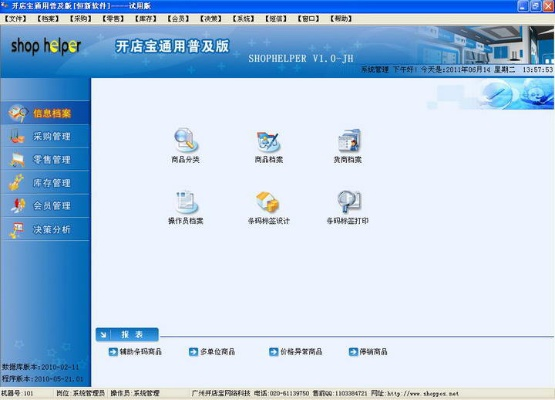
Task: Collapse the 报表 section arrow
Action: click(x=103, y=335)
